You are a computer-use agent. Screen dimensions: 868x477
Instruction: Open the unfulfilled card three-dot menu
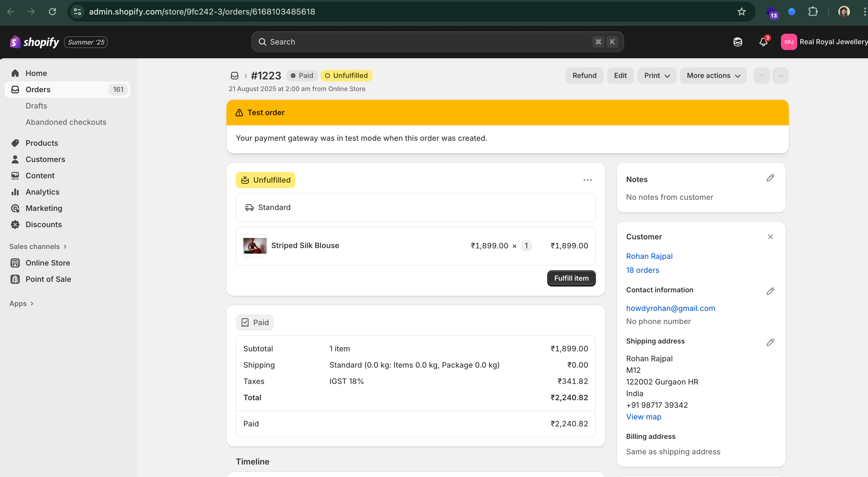(x=588, y=180)
